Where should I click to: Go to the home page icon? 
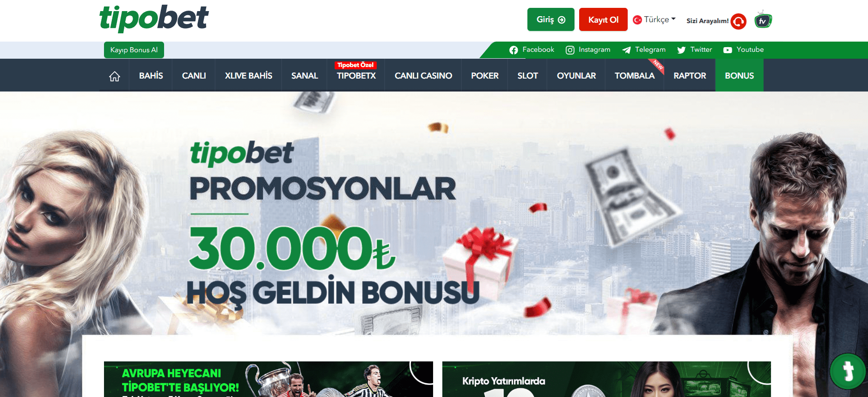tap(115, 76)
